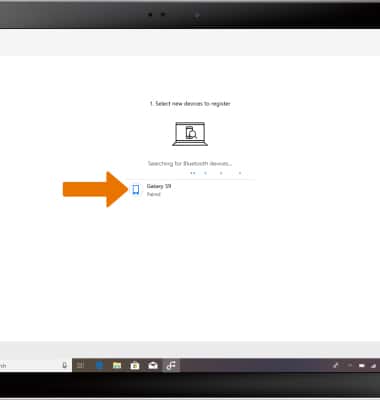Click the battery icon in the system tray
Screen dimensions: 380x400
362,366
